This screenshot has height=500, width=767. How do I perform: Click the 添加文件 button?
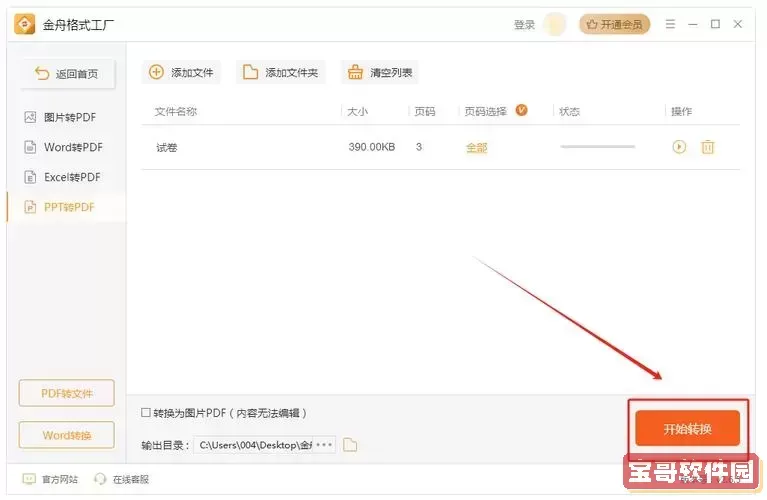tap(182, 72)
